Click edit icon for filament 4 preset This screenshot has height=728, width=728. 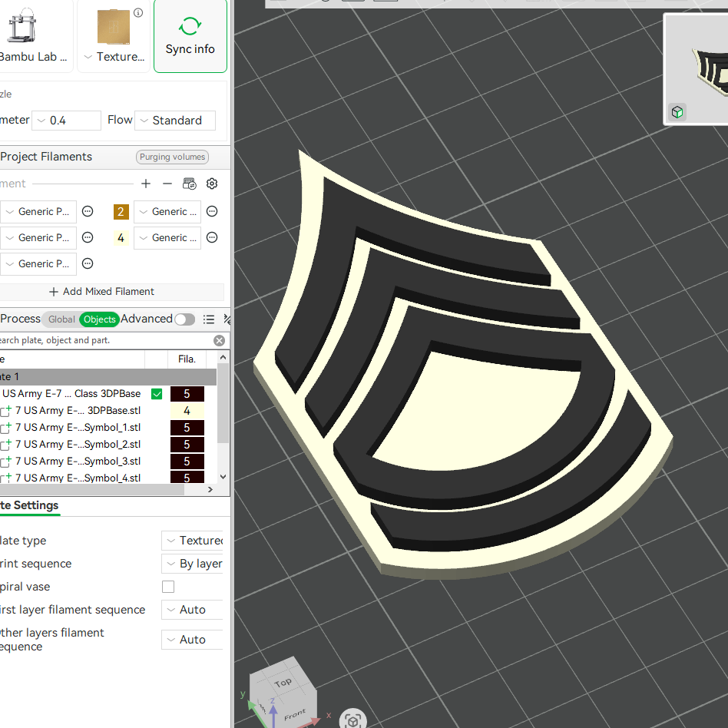point(212,238)
